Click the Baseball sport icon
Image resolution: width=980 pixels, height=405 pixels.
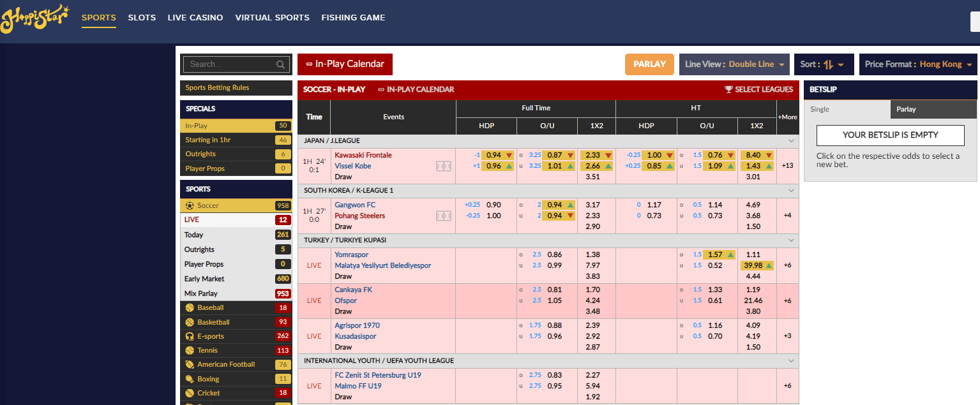click(190, 307)
